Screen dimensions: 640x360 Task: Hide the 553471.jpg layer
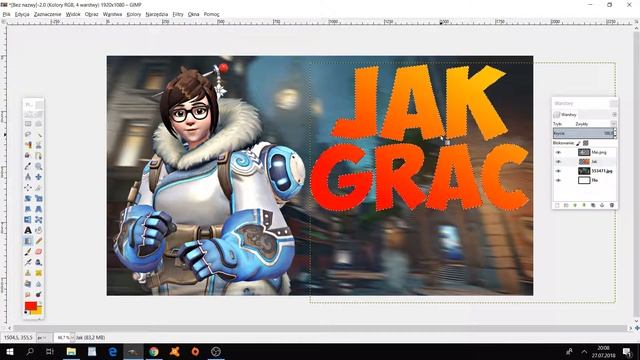[x=558, y=171]
